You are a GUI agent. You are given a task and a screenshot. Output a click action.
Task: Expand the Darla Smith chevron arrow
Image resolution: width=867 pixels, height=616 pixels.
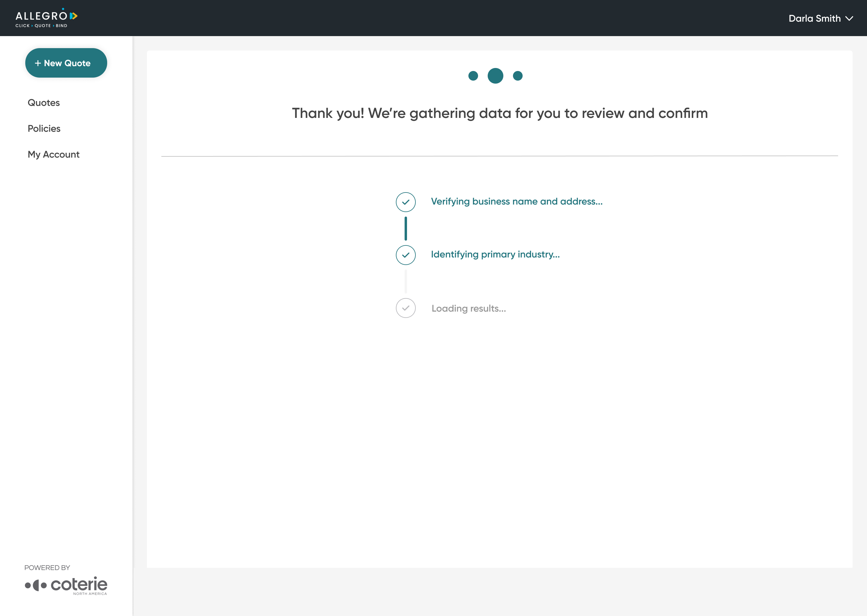pyautogui.click(x=849, y=19)
